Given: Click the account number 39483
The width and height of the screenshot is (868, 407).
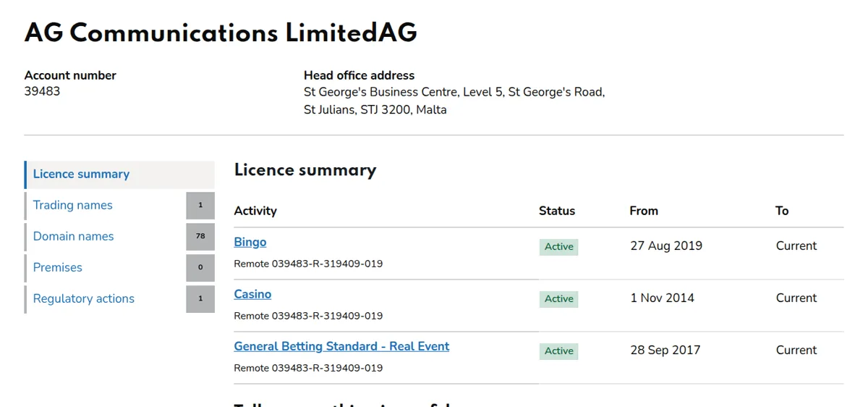Looking at the screenshot, I should [x=42, y=91].
